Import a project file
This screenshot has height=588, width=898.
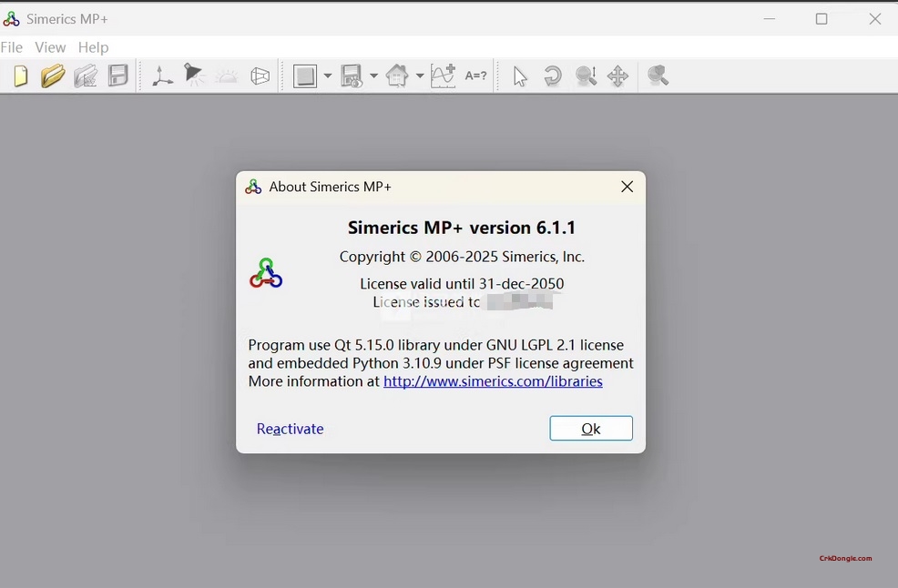coord(86,76)
